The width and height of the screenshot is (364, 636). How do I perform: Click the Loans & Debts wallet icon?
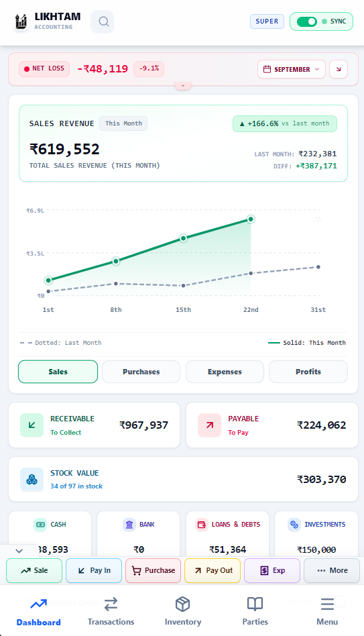202,525
